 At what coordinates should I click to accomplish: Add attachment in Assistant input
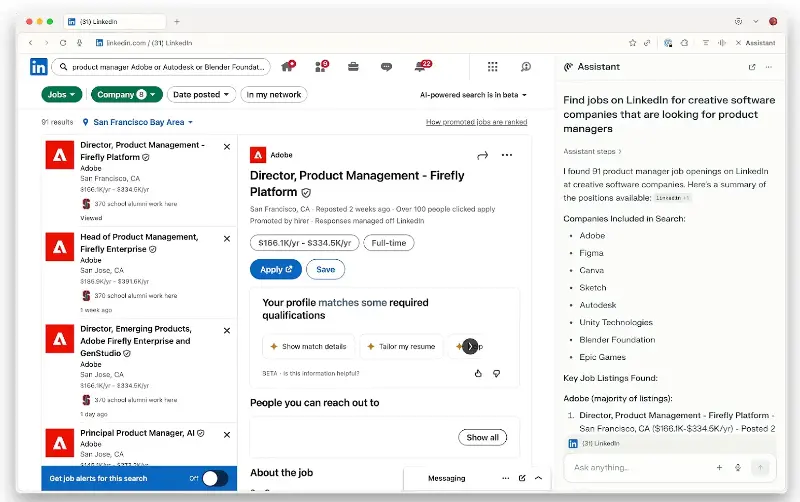coord(719,467)
